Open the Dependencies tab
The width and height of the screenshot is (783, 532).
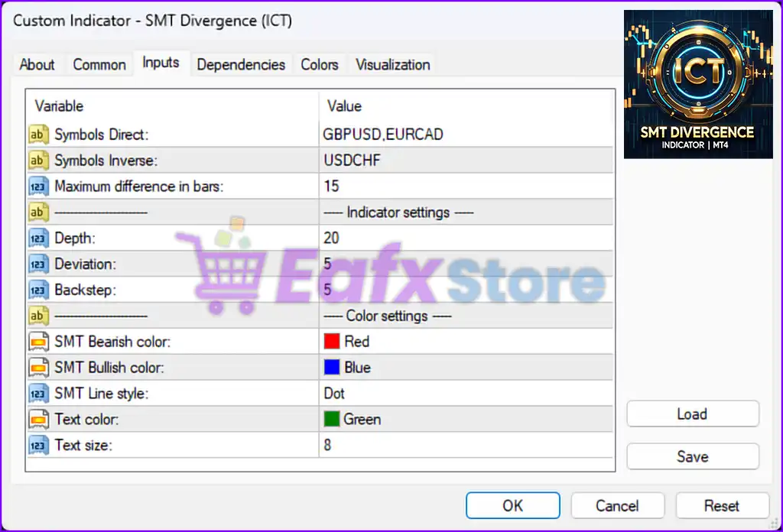pyautogui.click(x=241, y=64)
